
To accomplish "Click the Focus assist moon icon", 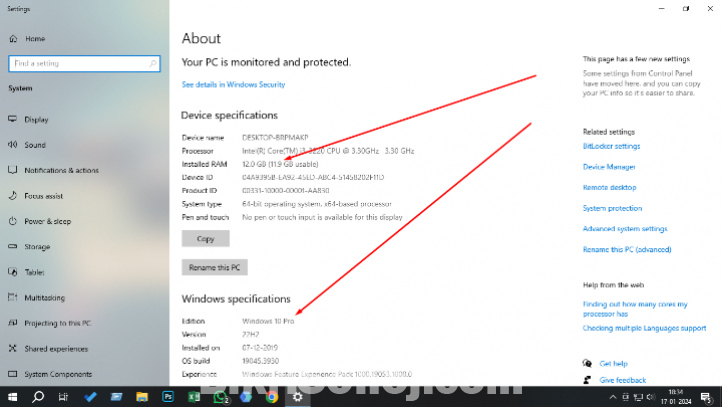I will (12, 196).
